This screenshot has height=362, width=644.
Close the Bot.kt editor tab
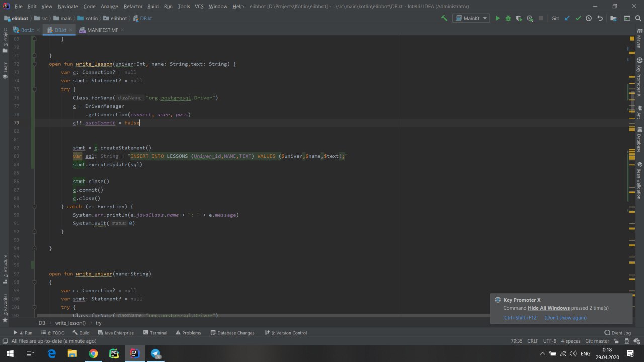coord(38,30)
